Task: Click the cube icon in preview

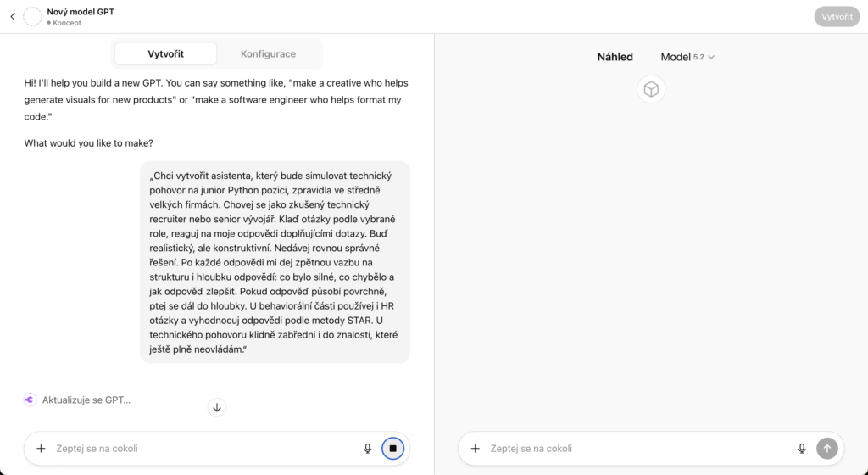Action: [x=651, y=89]
